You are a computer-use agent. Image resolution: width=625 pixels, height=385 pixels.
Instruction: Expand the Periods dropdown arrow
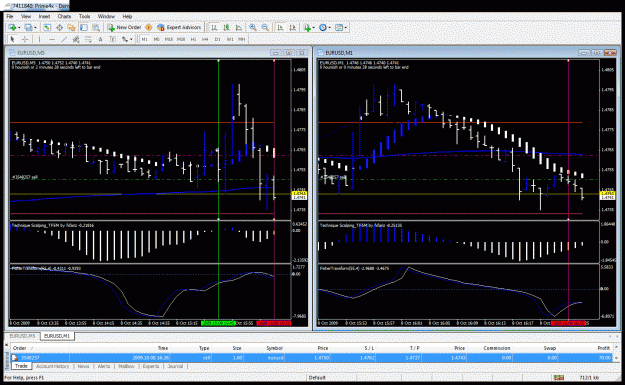(329, 28)
